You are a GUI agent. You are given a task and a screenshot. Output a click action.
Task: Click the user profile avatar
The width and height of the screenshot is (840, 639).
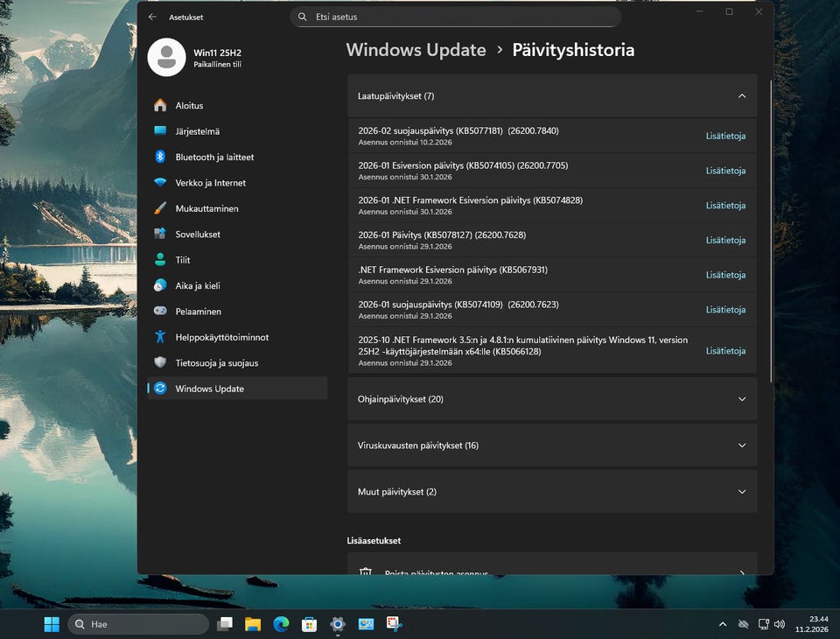pyautogui.click(x=166, y=58)
